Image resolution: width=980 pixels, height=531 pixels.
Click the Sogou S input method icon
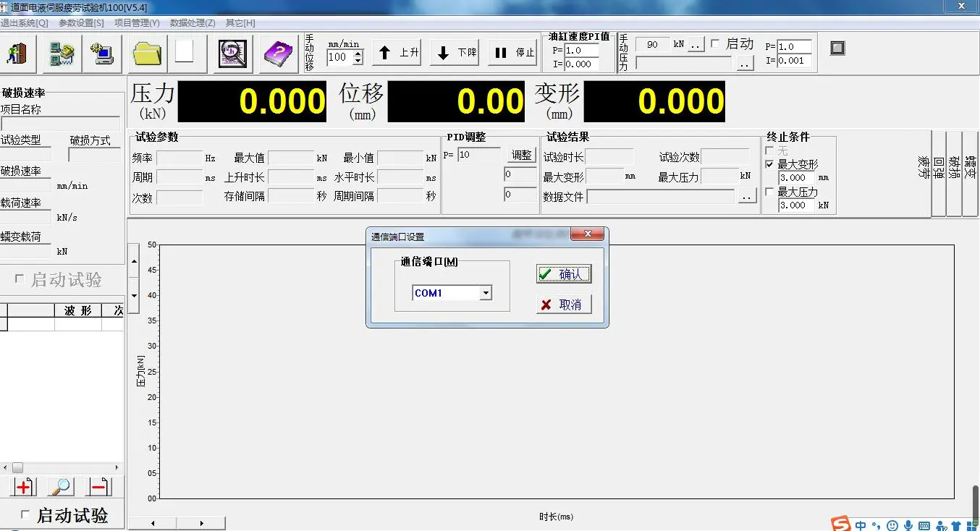click(840, 524)
